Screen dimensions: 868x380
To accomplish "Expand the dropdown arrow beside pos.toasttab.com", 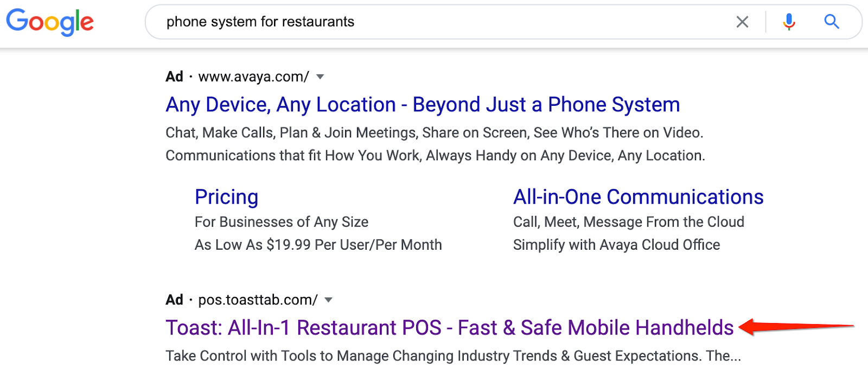I will [328, 300].
